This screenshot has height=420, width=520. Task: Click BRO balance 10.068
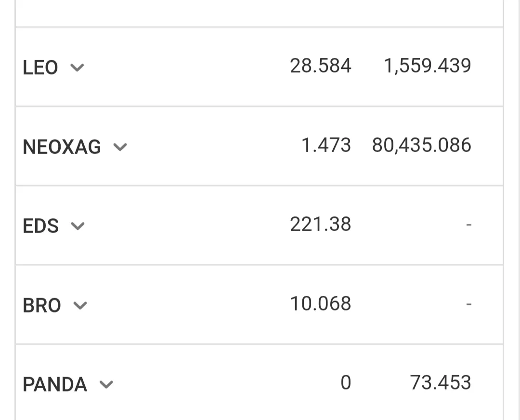click(320, 303)
